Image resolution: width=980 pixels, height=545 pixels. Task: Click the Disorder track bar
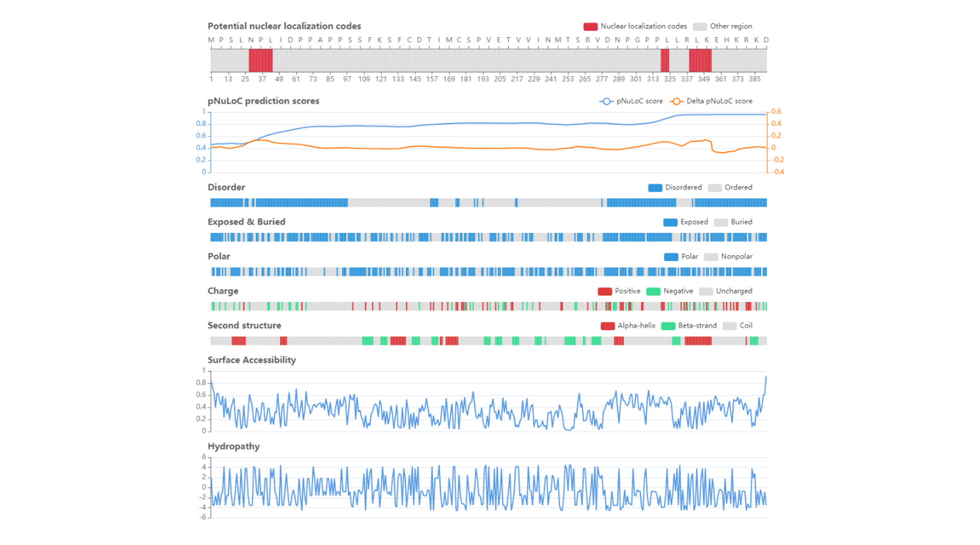(x=488, y=203)
